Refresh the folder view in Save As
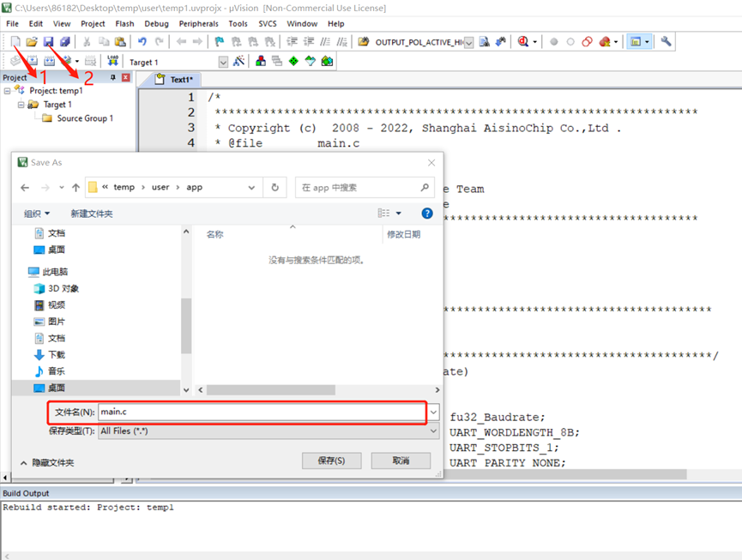 click(275, 187)
